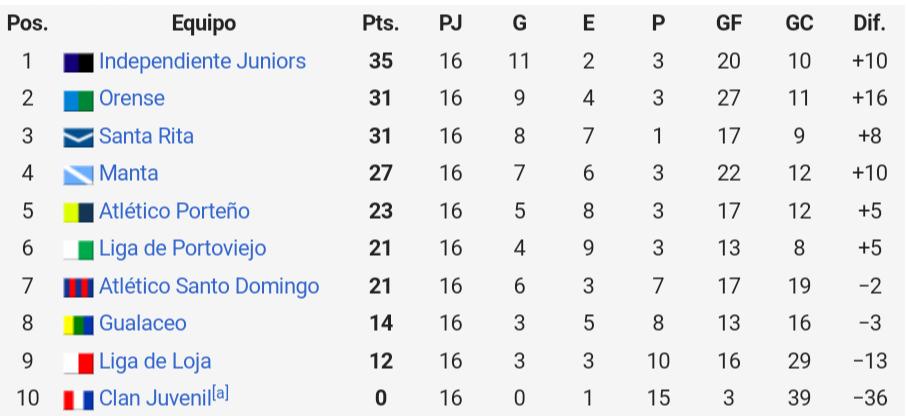Click the Atlético Porteño yellow-navy flag icon
The height and width of the screenshot is (416, 906).
tap(78, 212)
